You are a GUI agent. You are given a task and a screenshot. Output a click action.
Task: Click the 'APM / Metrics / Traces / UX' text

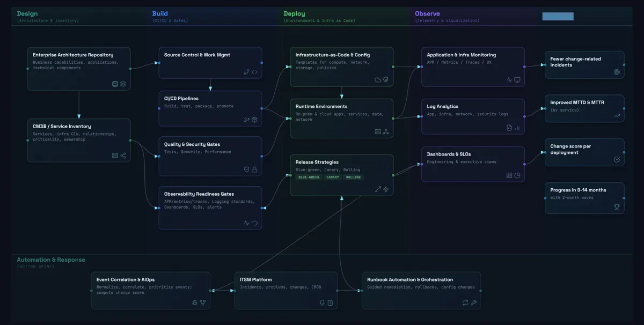click(x=459, y=62)
